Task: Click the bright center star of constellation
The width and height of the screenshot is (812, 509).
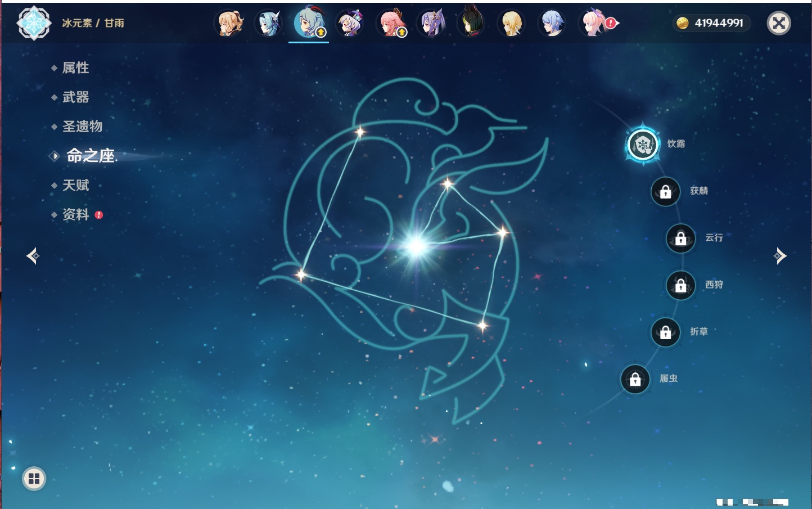Action: click(417, 246)
